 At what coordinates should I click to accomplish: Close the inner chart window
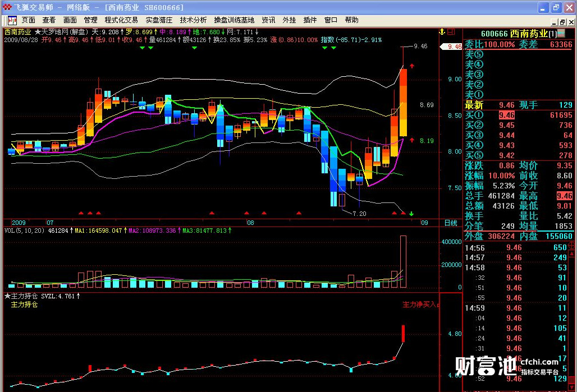[571, 22]
